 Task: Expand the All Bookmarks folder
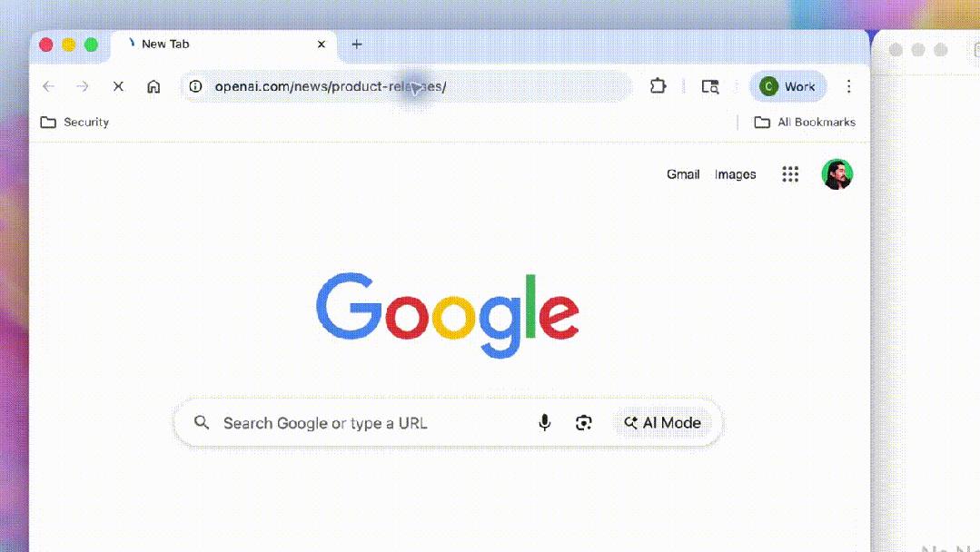click(805, 122)
